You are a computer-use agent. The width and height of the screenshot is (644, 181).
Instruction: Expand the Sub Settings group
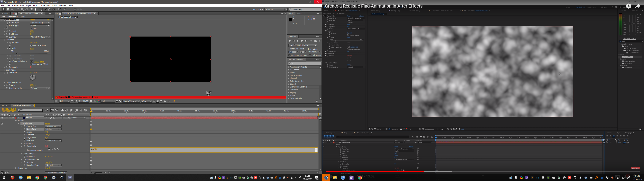pos(5,70)
